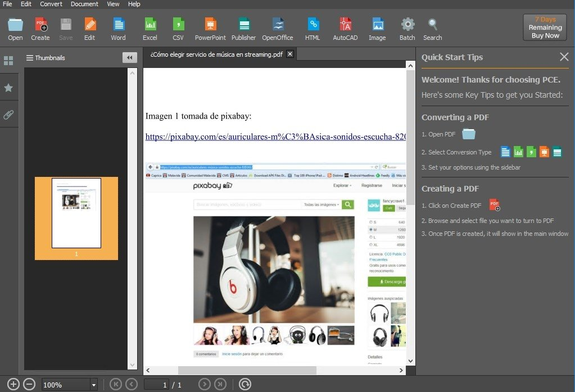Open the Edit menu

[26, 4]
